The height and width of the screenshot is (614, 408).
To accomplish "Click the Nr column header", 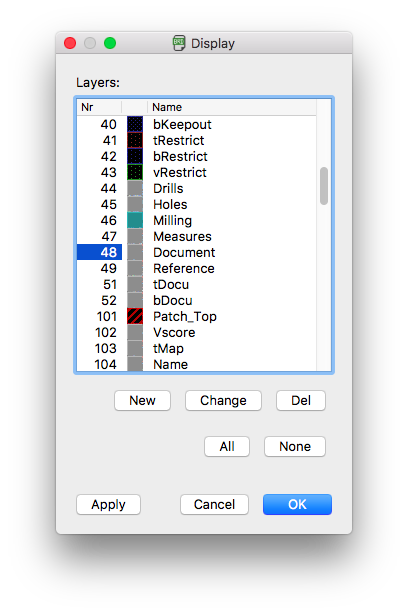I will coord(99,107).
